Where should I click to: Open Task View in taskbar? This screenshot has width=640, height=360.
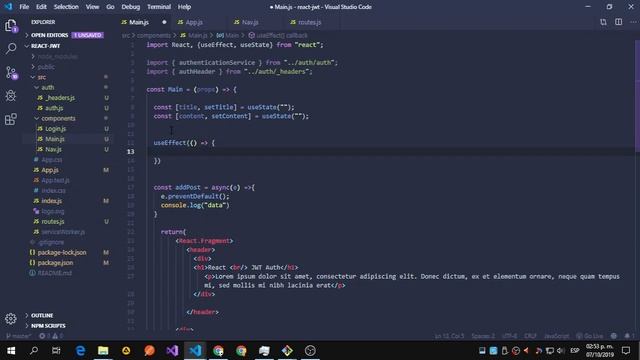(56, 351)
